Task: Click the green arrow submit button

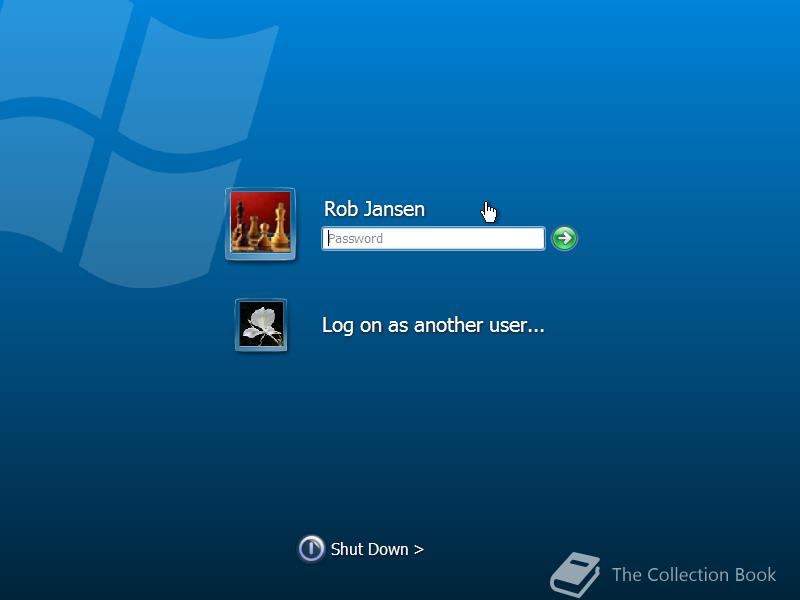Action: click(564, 238)
